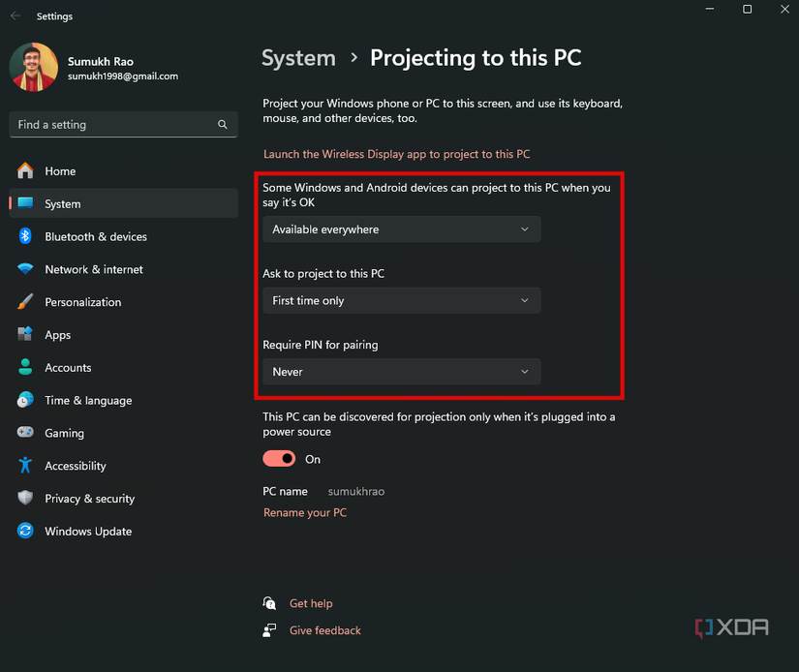
Task: Click the Network & internet Wi-Fi icon
Action: [x=25, y=269]
